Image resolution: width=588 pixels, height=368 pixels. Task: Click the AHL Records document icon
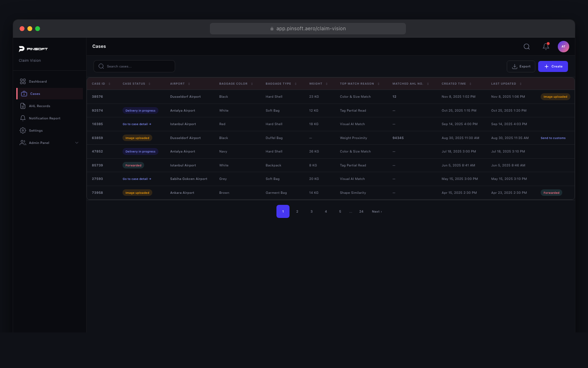(23, 106)
